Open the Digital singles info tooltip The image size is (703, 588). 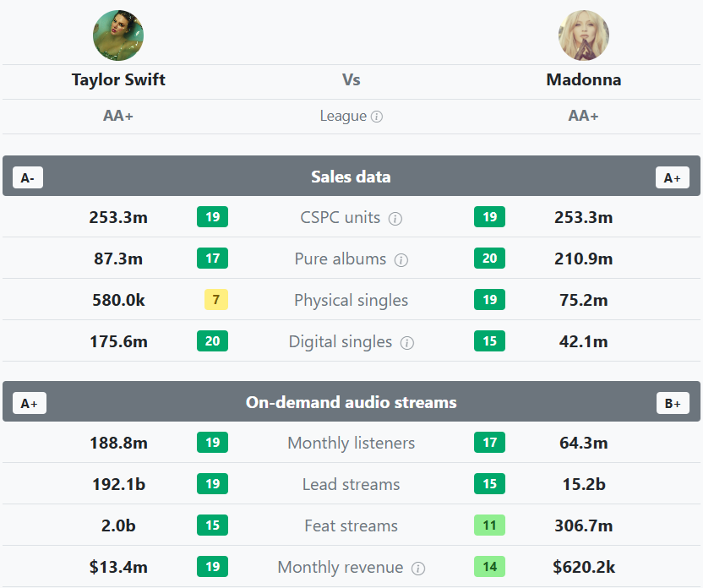[x=407, y=342]
